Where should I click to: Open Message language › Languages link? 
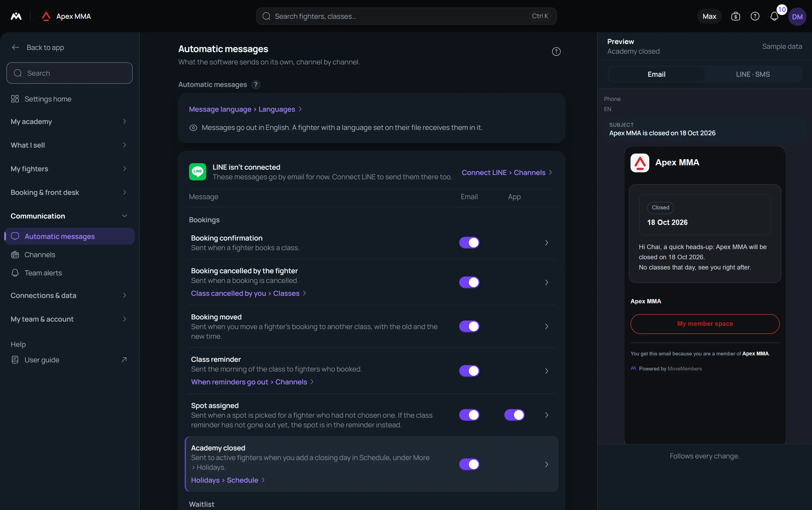[245, 109]
